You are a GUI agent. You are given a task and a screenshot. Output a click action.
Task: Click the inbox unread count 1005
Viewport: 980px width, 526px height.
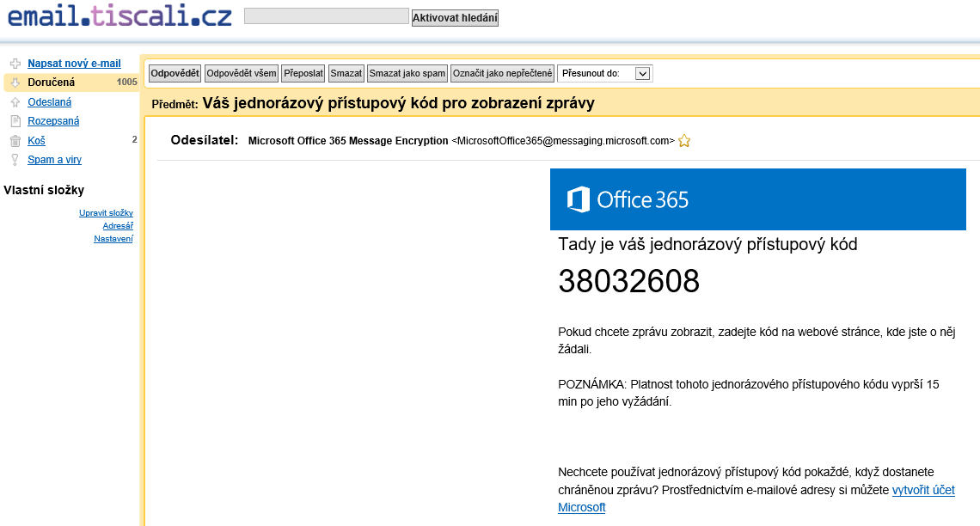coord(127,83)
